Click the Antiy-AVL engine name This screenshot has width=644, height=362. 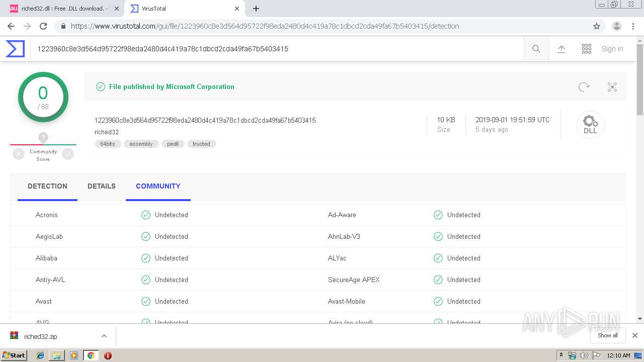coord(50,280)
